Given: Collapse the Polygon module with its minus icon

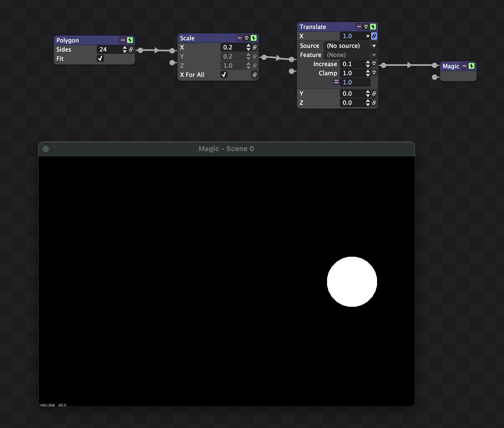Looking at the screenshot, I should coord(123,40).
